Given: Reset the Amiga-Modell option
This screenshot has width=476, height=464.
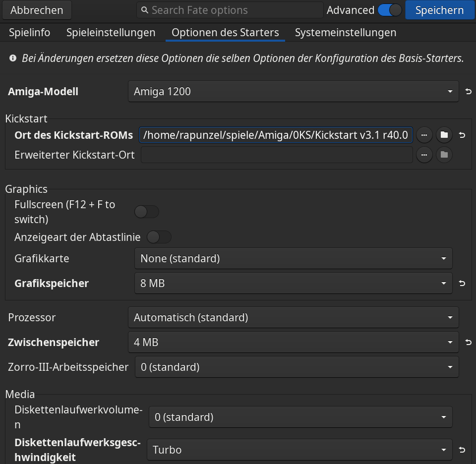Looking at the screenshot, I should coord(468,91).
